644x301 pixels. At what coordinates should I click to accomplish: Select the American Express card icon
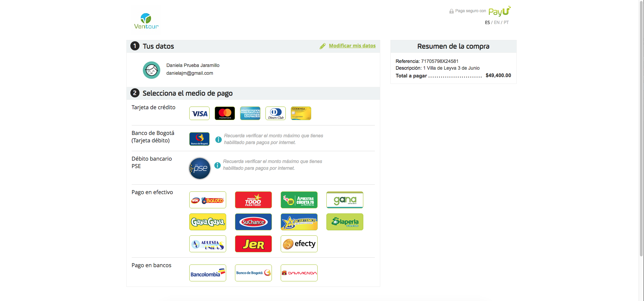[250, 113]
